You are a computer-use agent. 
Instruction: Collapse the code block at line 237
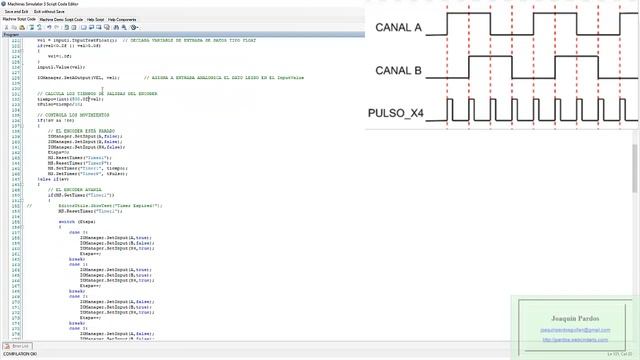(22, 126)
